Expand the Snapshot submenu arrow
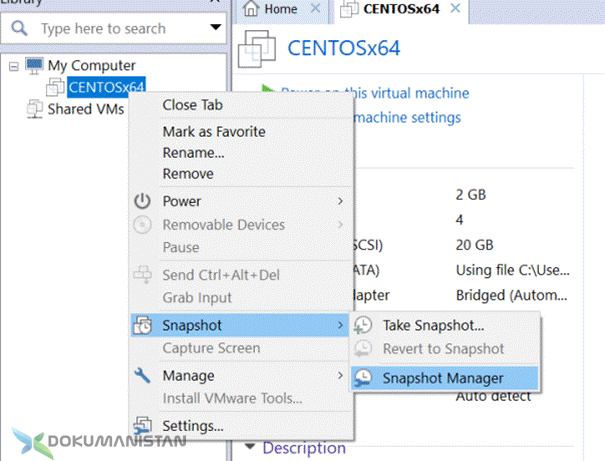The width and height of the screenshot is (605, 461). click(x=340, y=325)
